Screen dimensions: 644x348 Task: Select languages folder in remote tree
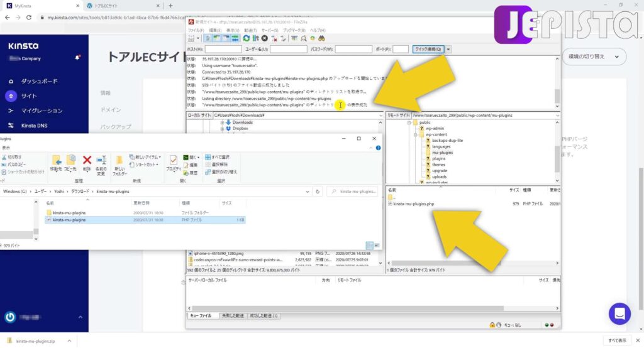point(441,146)
